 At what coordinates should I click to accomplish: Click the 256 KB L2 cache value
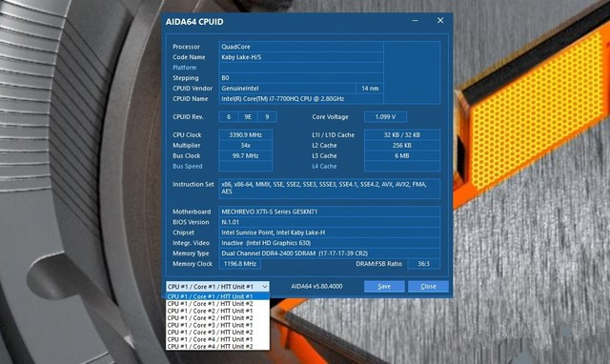[x=402, y=146]
